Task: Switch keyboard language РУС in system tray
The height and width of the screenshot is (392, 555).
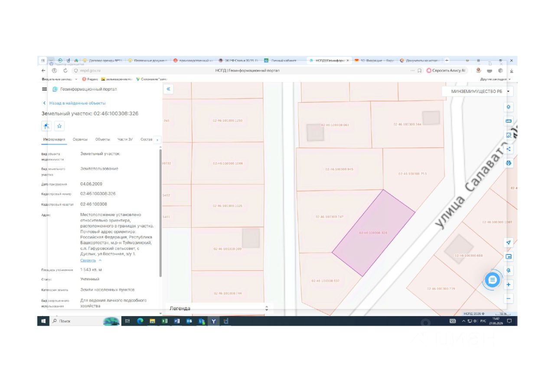Action: tap(483, 321)
